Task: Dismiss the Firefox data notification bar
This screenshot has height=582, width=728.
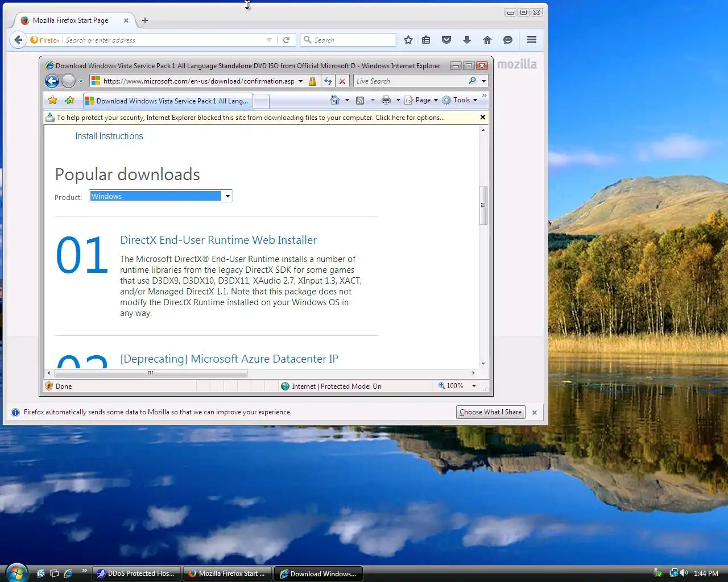Action: (x=535, y=413)
